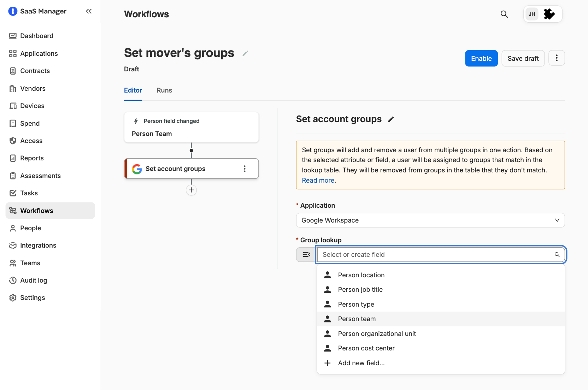
Task: Choose Person organizational unit option
Action: pyautogui.click(x=441, y=333)
